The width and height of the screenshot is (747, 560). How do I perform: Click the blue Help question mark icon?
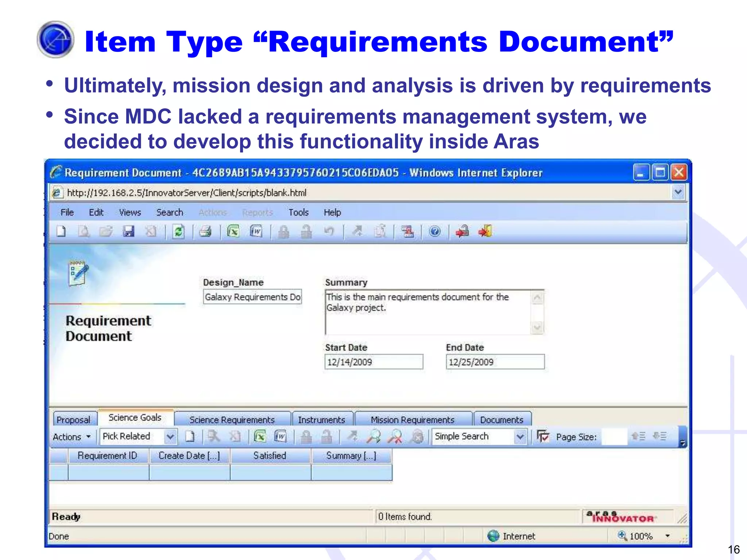435,232
